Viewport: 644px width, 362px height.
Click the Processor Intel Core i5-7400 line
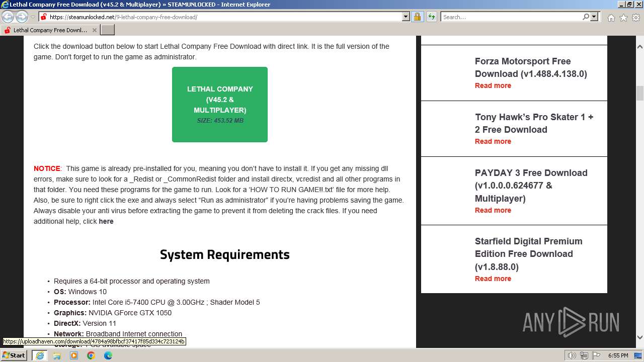click(157, 302)
